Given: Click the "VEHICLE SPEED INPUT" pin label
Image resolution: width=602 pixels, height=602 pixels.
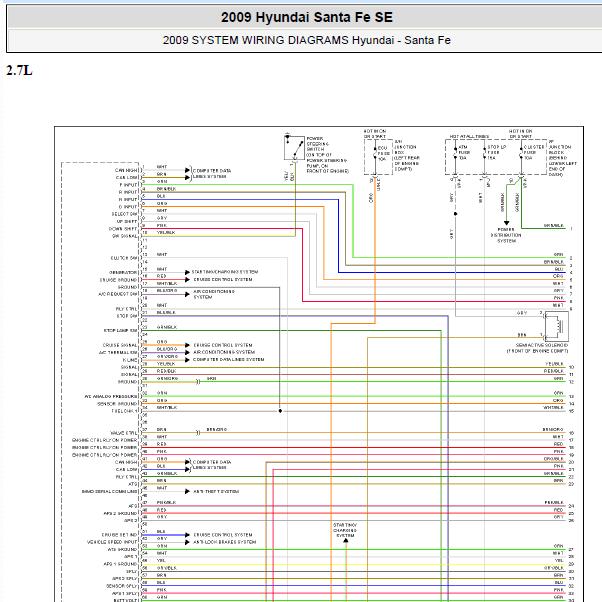Looking at the screenshot, I should (112, 542).
